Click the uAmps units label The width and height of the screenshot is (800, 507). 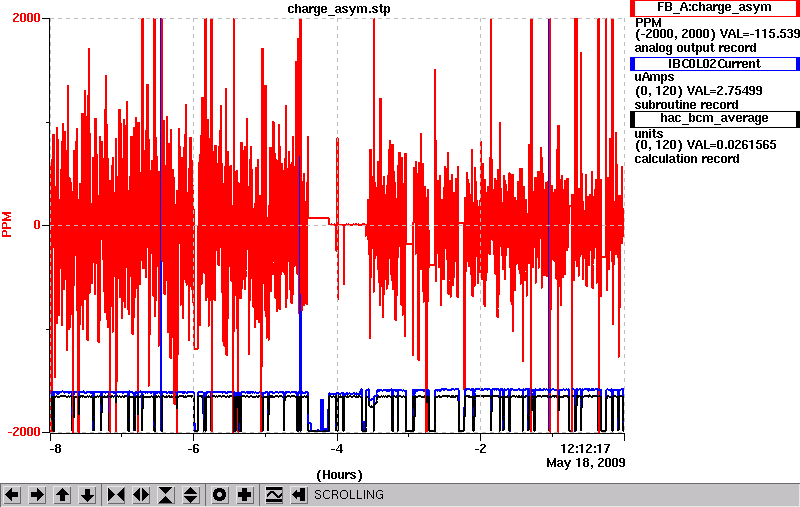click(654, 77)
